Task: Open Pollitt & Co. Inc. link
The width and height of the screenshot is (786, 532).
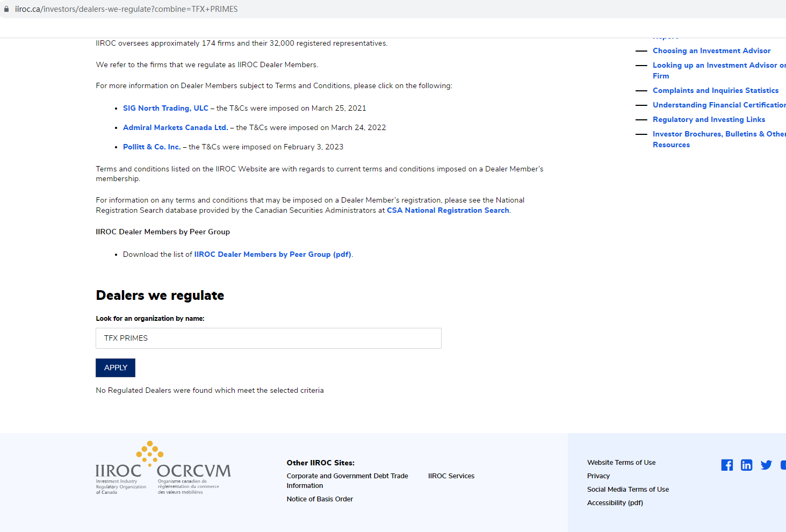Action: (152, 147)
